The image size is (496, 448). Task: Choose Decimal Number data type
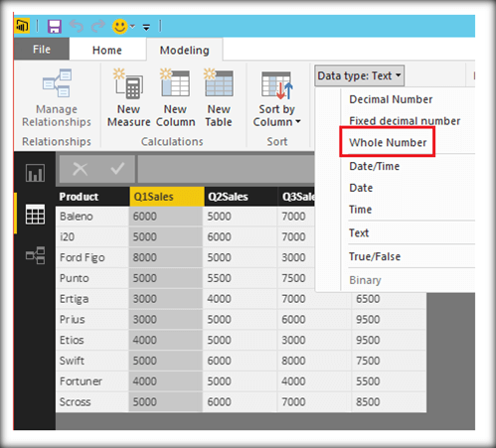(391, 99)
